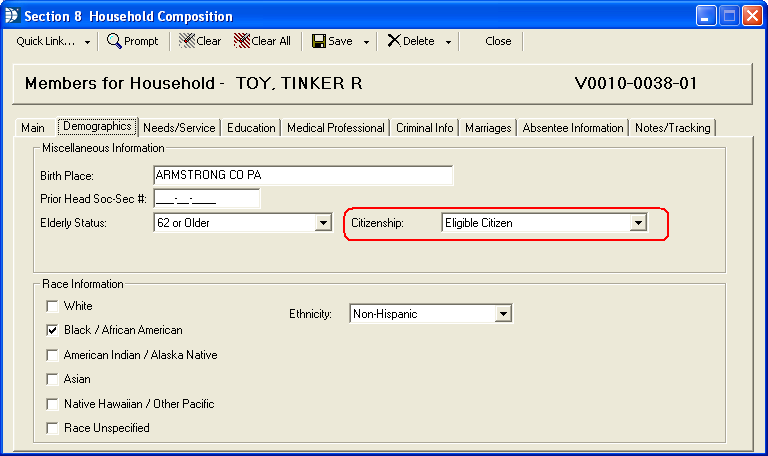Switch to the Education tab
This screenshot has height=456, width=768.
coord(251,128)
